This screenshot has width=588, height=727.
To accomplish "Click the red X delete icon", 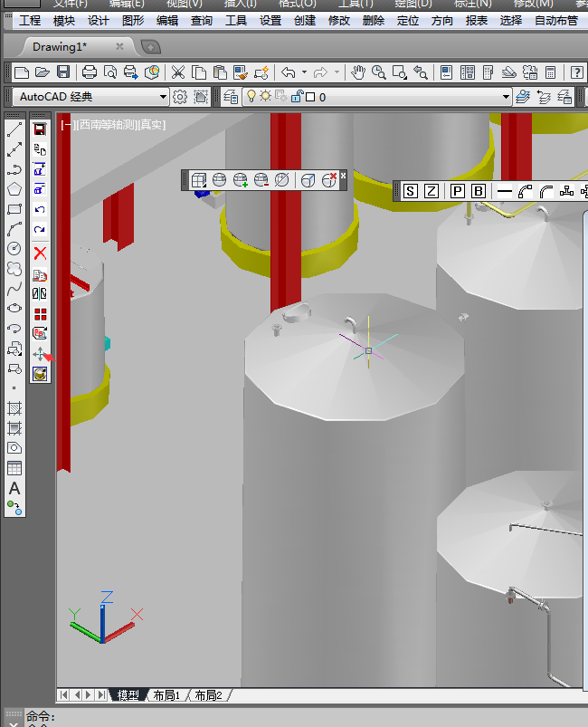I will pyautogui.click(x=40, y=253).
